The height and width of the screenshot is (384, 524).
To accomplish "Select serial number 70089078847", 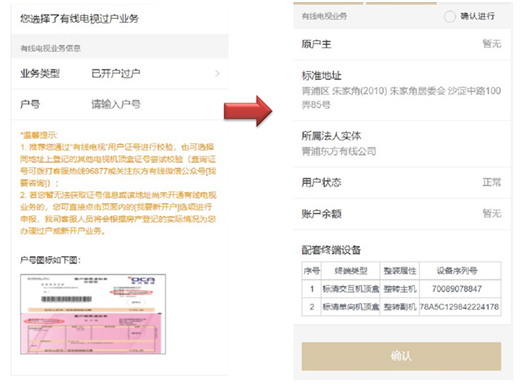I will point(457,289).
